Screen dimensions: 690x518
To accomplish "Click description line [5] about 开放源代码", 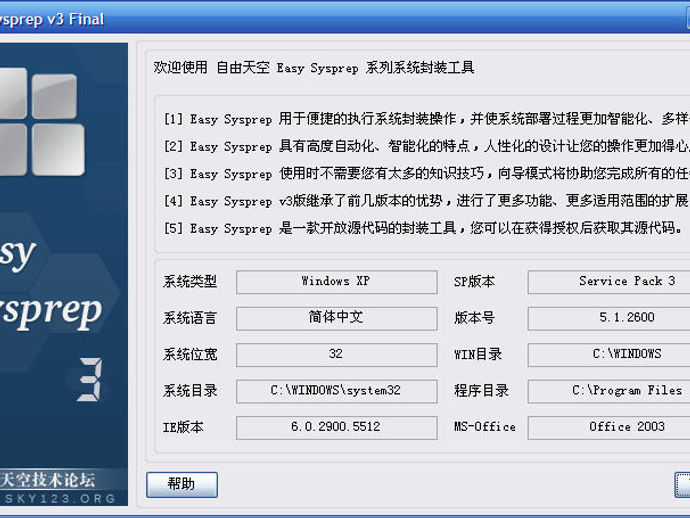I will 424,228.
